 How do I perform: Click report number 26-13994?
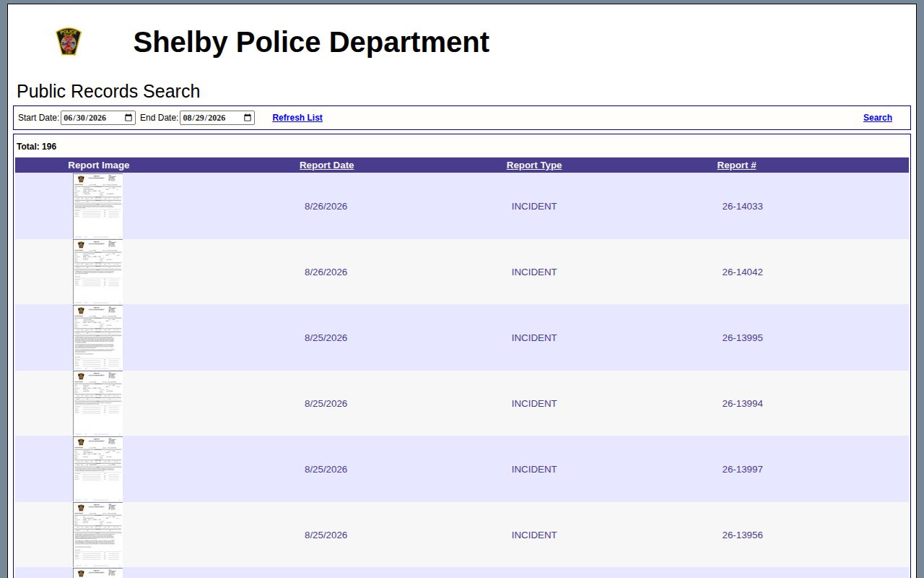coord(742,404)
